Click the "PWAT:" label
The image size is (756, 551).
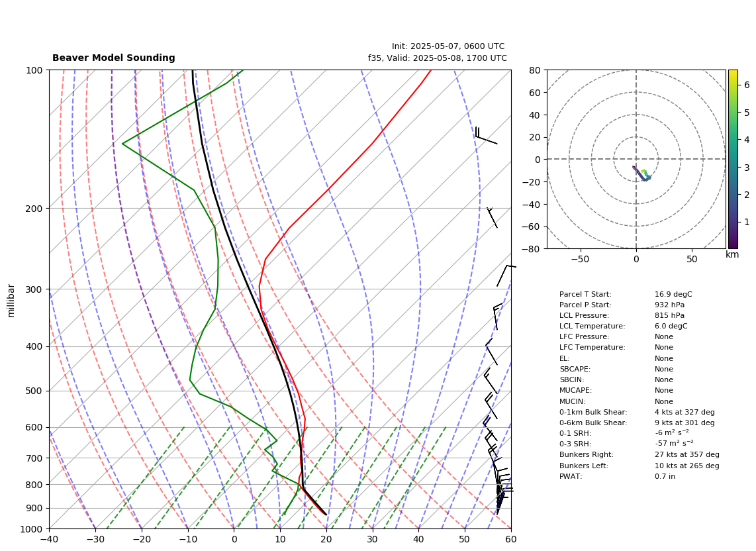click(x=571, y=476)
